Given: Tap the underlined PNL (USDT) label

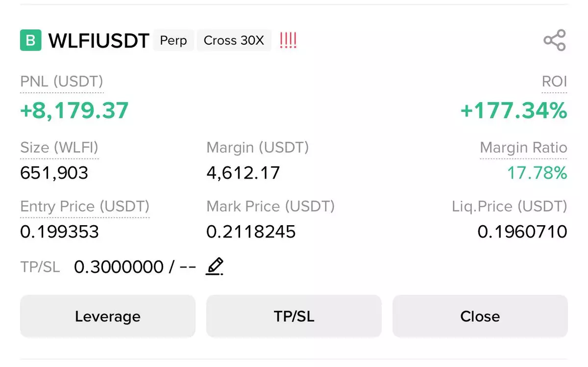Looking at the screenshot, I should coord(62,81).
